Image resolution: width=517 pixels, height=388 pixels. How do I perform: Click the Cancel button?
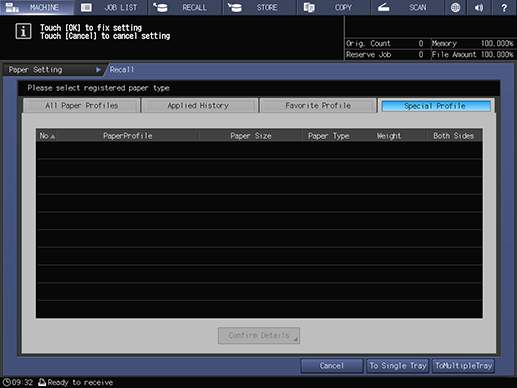[x=332, y=366]
